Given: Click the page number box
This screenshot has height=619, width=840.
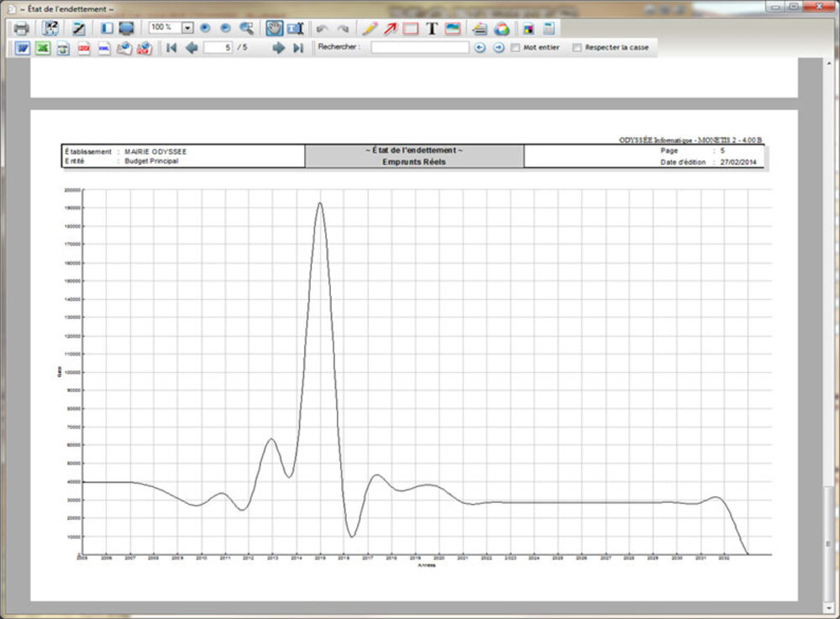Looking at the screenshot, I should 218,48.
